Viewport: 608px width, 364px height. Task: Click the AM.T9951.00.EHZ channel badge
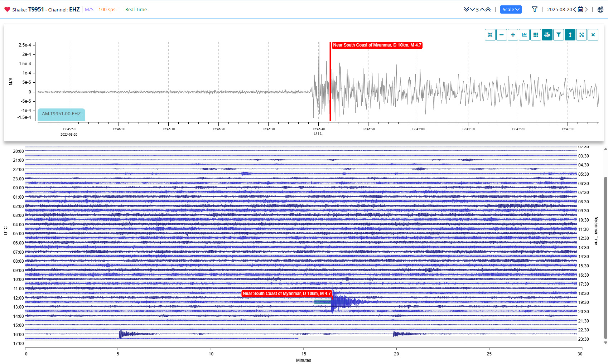pos(61,114)
